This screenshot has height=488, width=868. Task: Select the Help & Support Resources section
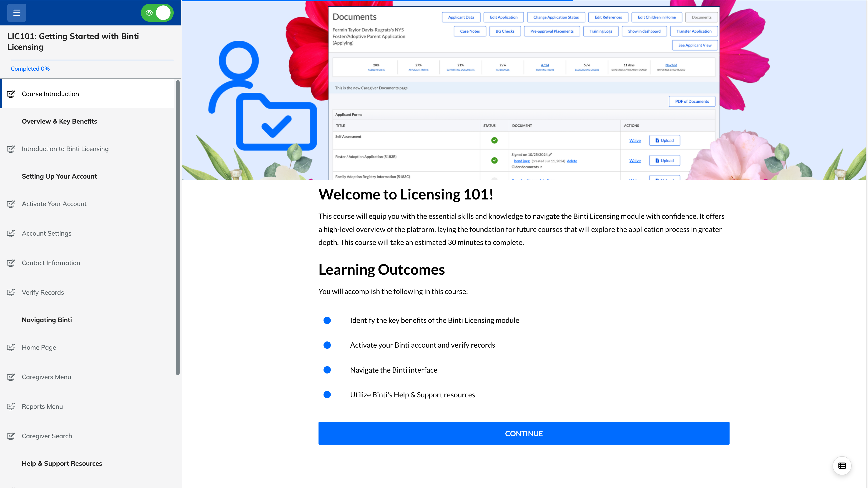(62, 463)
